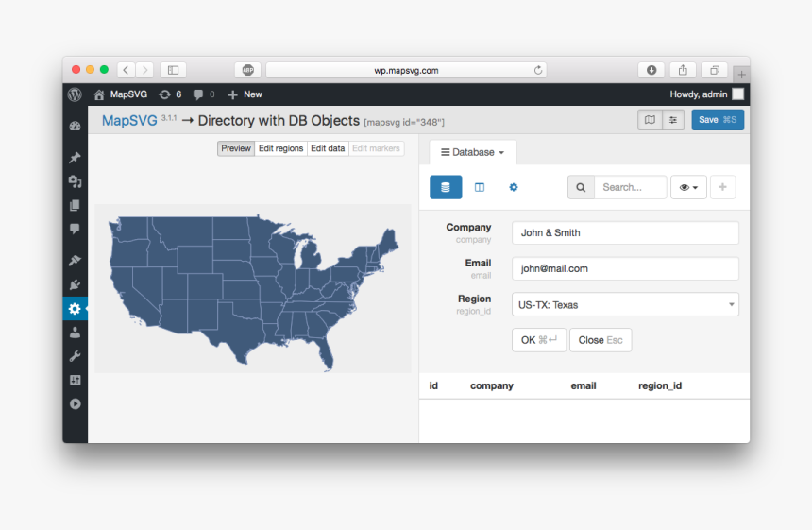Switch to Edit data mode
Image resolution: width=812 pixels, height=530 pixels.
328,148
